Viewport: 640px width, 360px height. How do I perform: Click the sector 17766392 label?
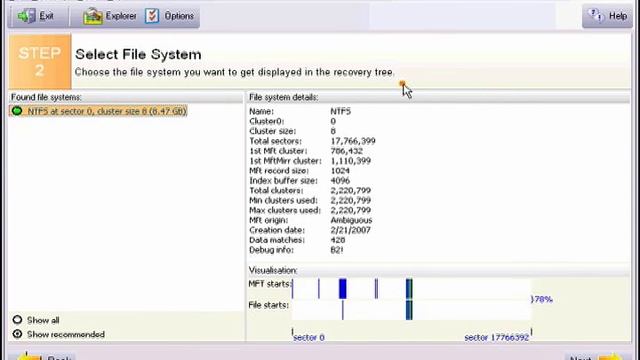[x=497, y=338]
